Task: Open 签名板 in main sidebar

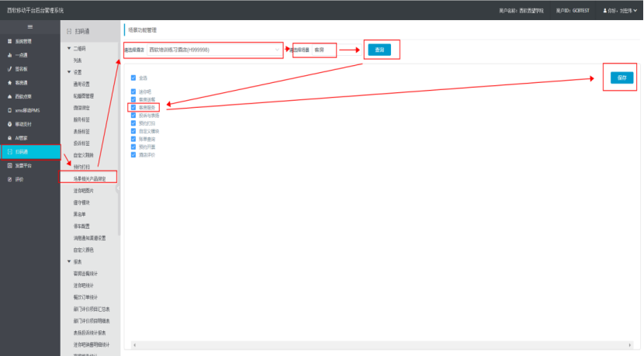Action: click(30, 69)
